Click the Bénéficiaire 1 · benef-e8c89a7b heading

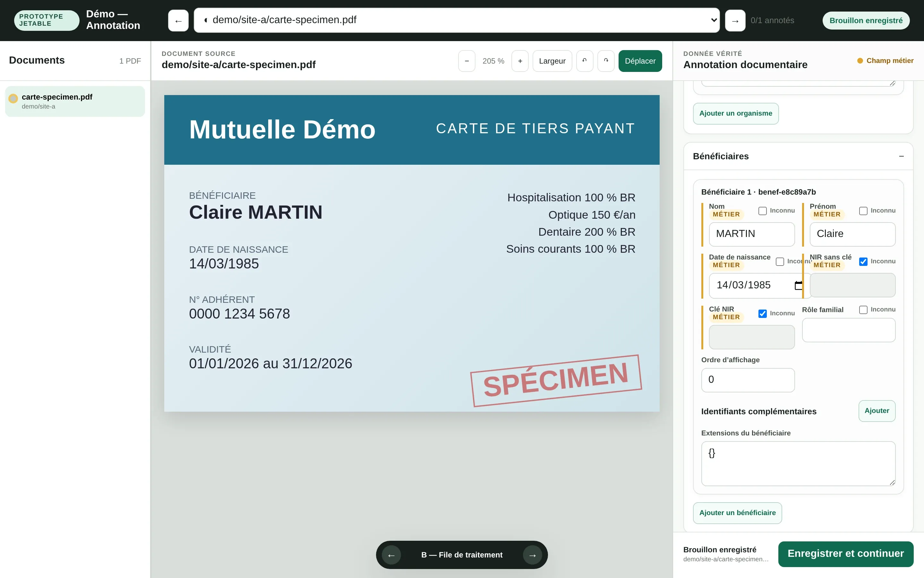click(758, 192)
